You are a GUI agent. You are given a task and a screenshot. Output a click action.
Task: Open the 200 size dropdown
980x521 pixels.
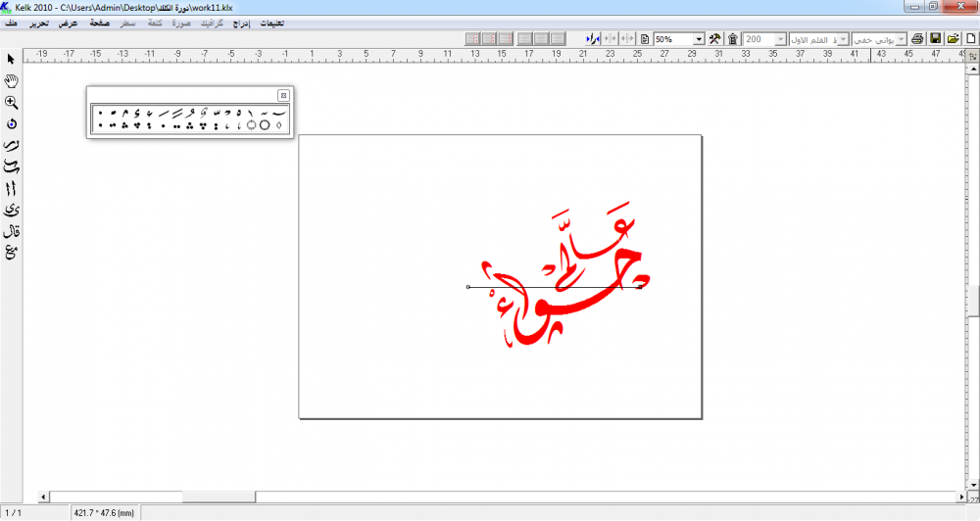coord(780,39)
